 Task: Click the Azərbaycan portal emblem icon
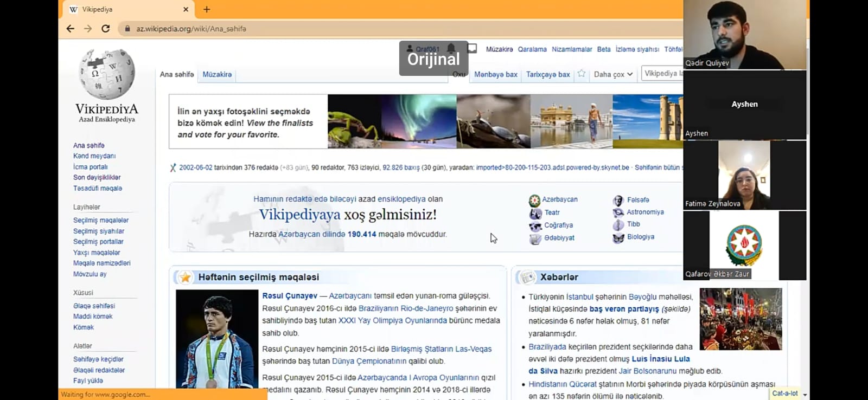[x=535, y=201]
